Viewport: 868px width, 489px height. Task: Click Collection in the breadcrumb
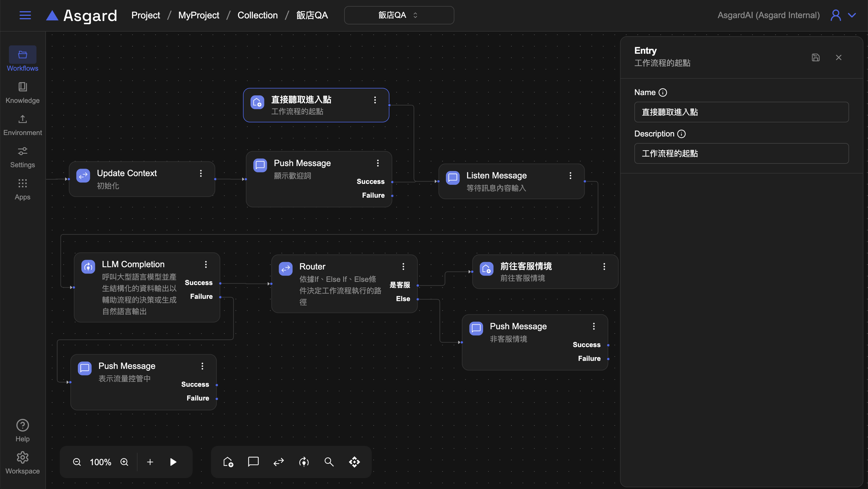[x=257, y=15]
